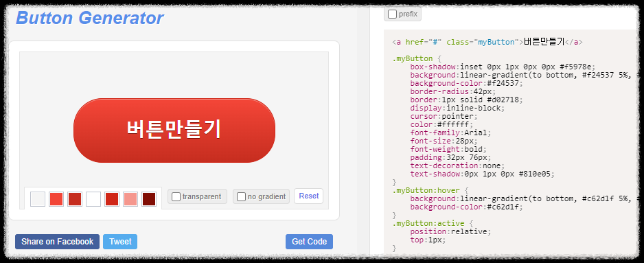This screenshot has height=263, width=644.
Task: Click the .myButton selector line in code
Action: click(x=417, y=58)
